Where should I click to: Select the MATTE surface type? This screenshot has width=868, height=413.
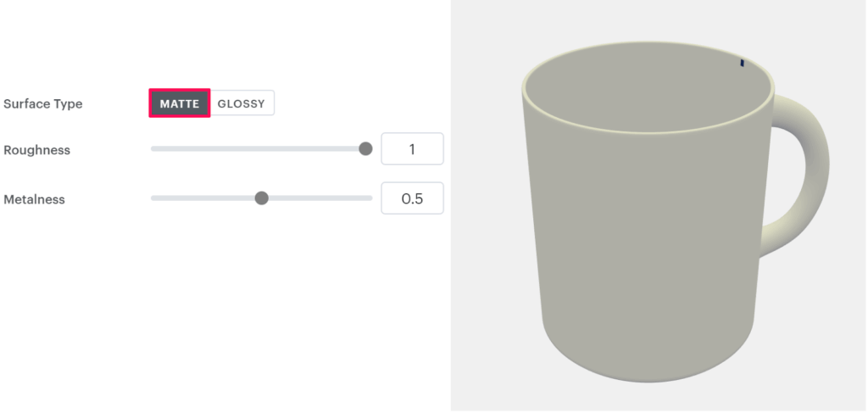180,103
